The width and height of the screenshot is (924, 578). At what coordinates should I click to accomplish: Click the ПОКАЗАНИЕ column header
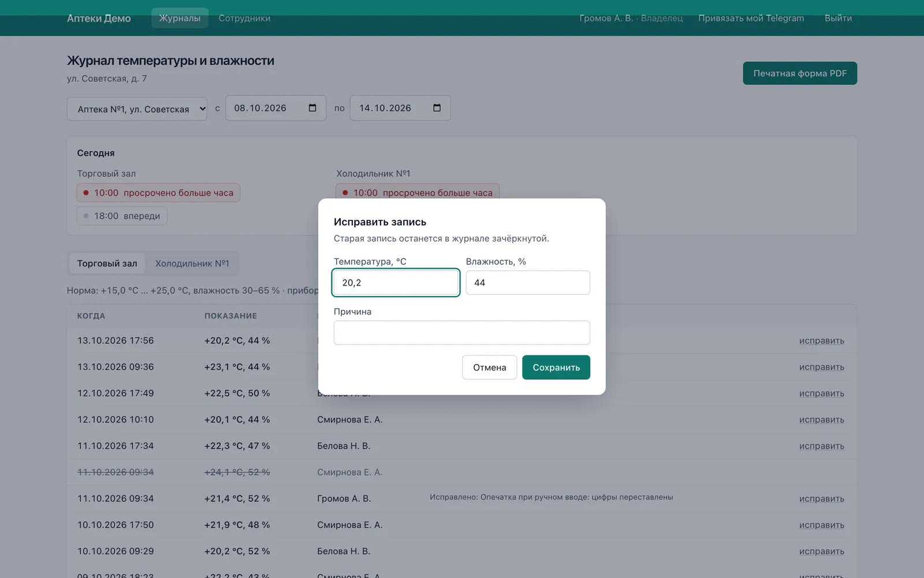pyautogui.click(x=230, y=316)
